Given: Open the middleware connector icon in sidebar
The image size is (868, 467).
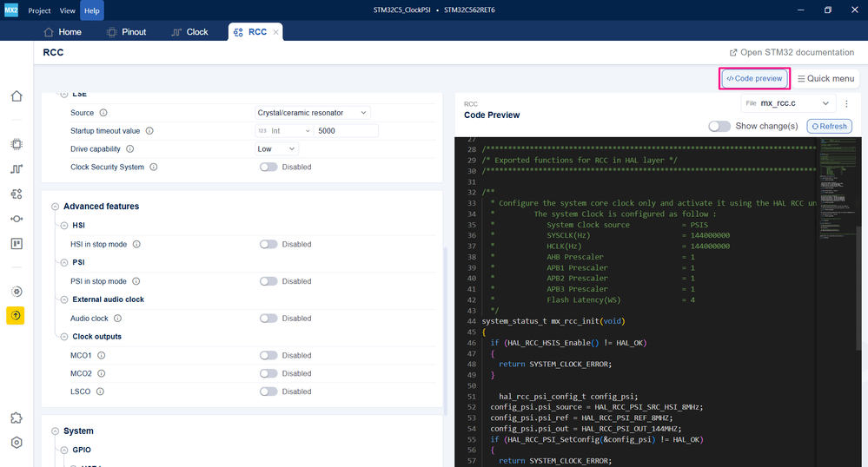Looking at the screenshot, I should pyautogui.click(x=17, y=219).
